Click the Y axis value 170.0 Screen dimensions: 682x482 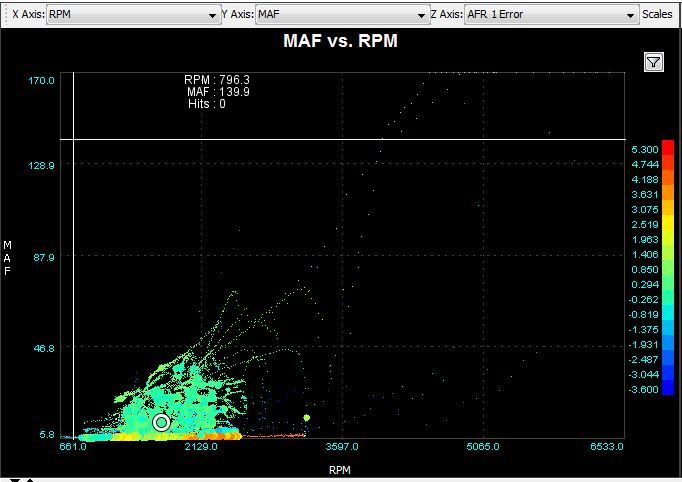[41, 80]
